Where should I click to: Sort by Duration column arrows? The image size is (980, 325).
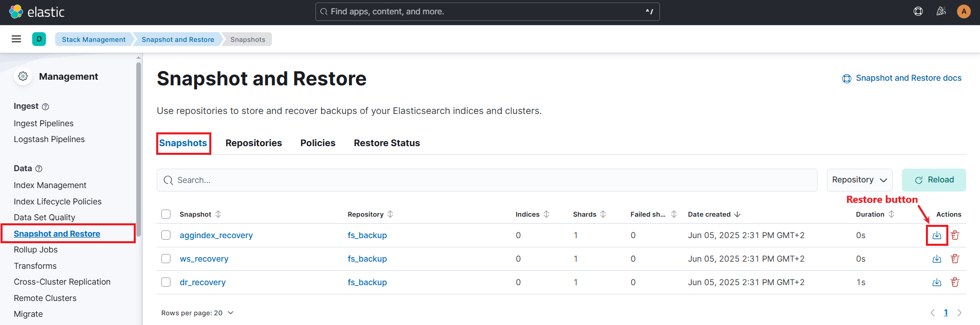892,214
